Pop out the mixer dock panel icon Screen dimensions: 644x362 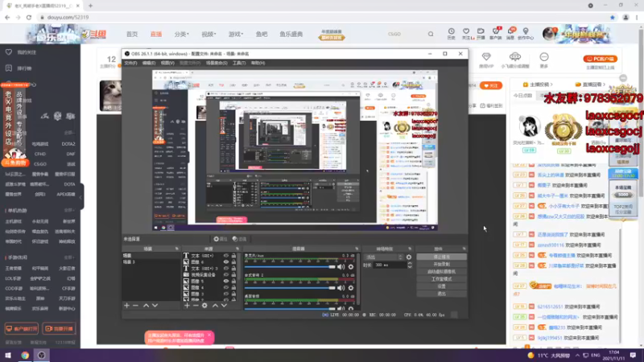(357, 249)
